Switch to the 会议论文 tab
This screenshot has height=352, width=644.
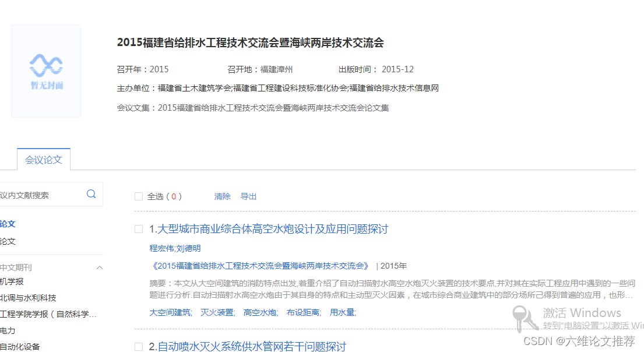44,159
